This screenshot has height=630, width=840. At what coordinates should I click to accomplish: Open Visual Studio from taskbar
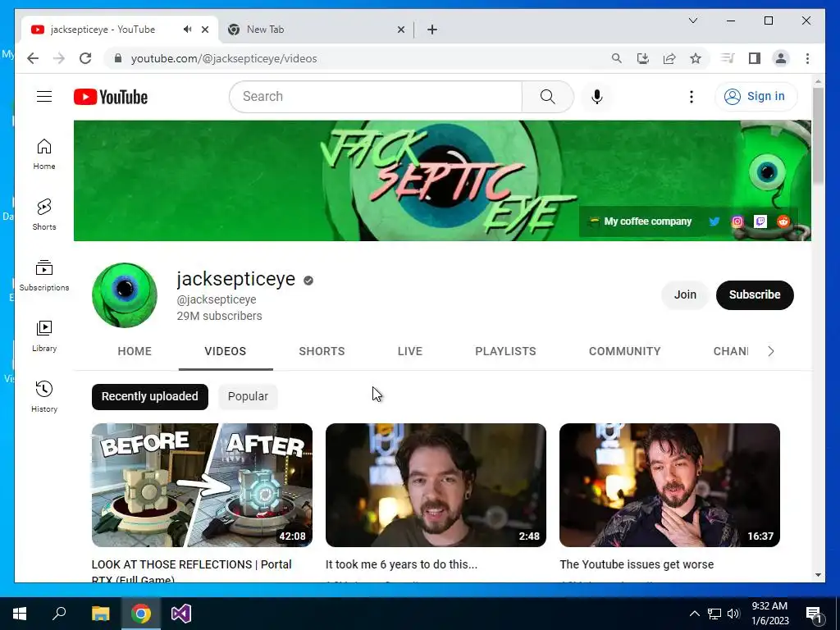tap(181, 614)
